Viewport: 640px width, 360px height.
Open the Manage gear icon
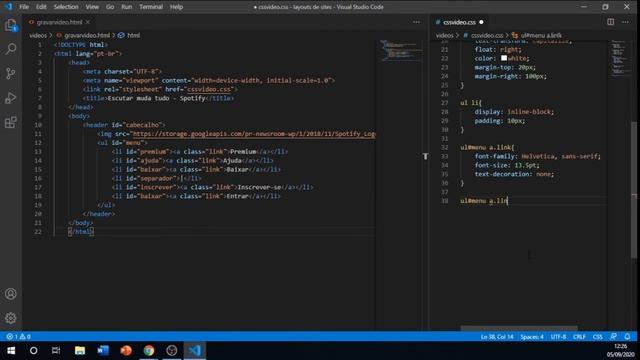coord(11,318)
